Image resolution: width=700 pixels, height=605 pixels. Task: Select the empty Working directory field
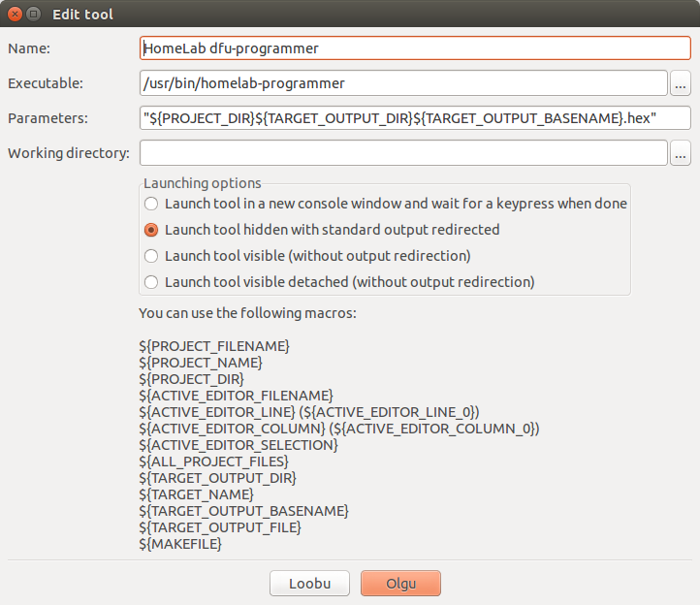tap(403, 153)
